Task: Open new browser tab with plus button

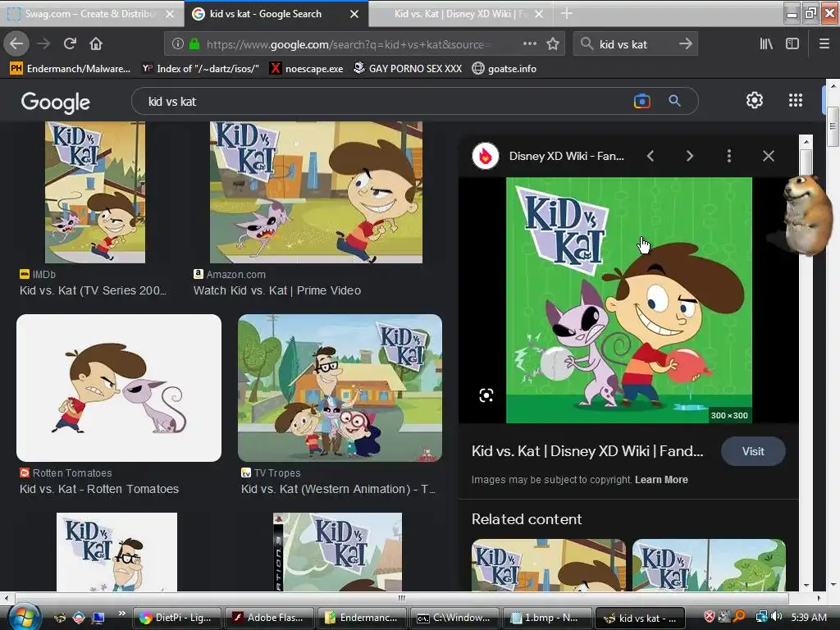Action: [566, 13]
